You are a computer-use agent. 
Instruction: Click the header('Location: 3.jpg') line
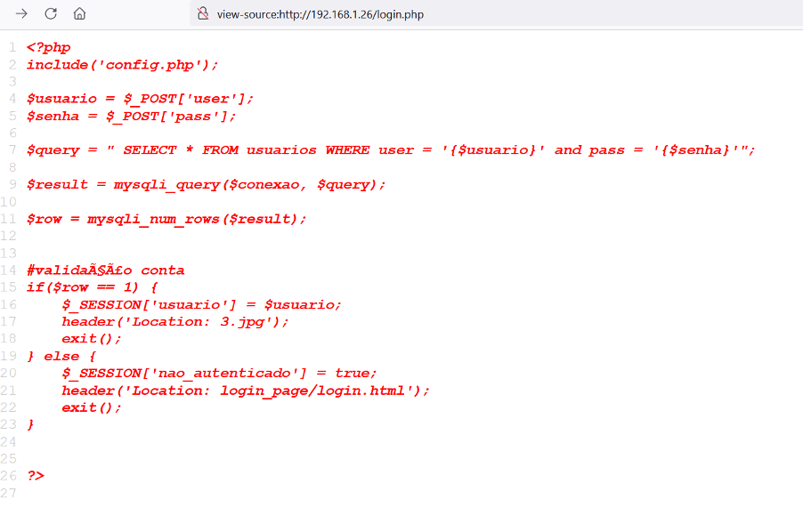[x=175, y=321]
